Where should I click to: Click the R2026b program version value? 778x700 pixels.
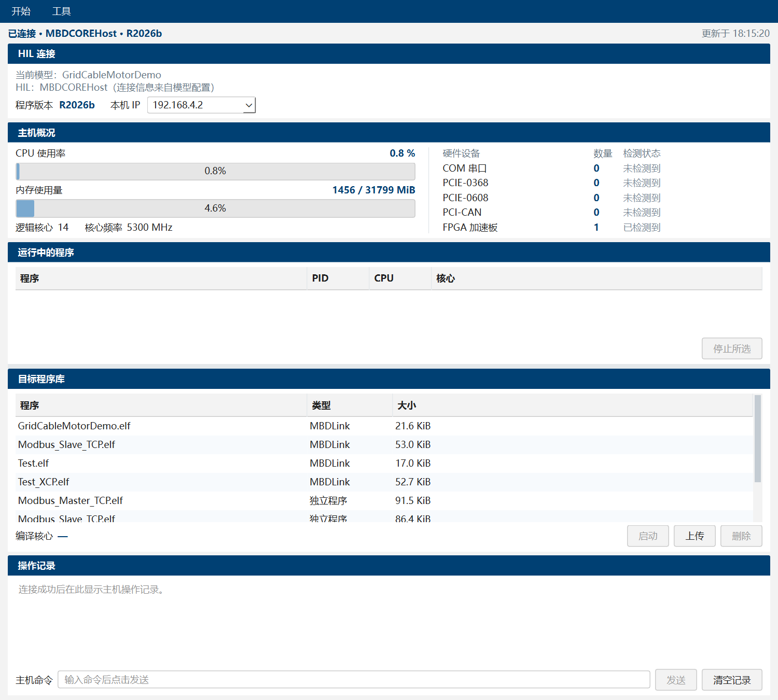[77, 105]
